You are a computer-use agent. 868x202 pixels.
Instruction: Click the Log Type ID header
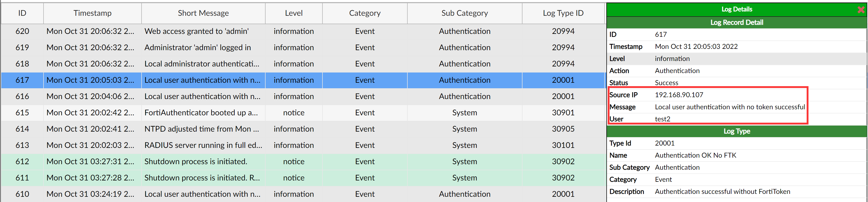pyautogui.click(x=563, y=13)
